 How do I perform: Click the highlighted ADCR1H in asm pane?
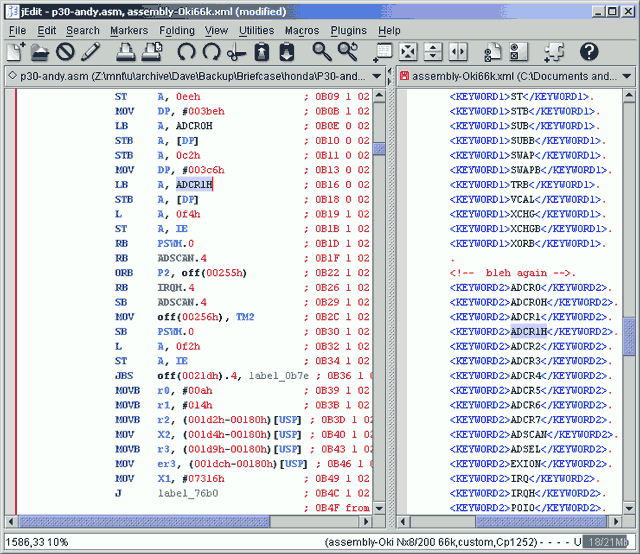click(194, 185)
